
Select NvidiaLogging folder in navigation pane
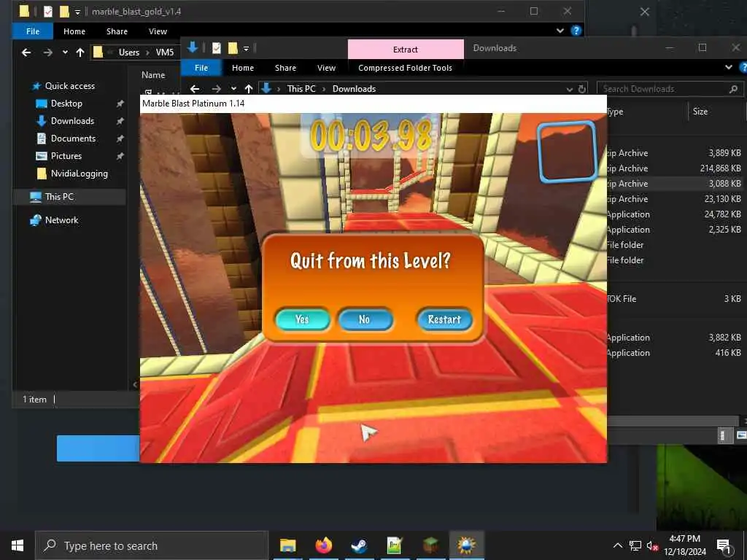pyautogui.click(x=79, y=174)
